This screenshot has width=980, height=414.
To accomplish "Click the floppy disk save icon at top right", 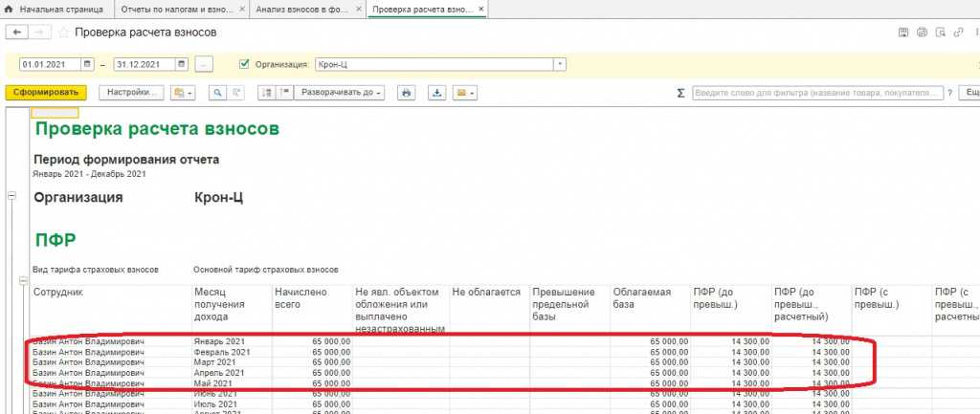I will (902, 33).
